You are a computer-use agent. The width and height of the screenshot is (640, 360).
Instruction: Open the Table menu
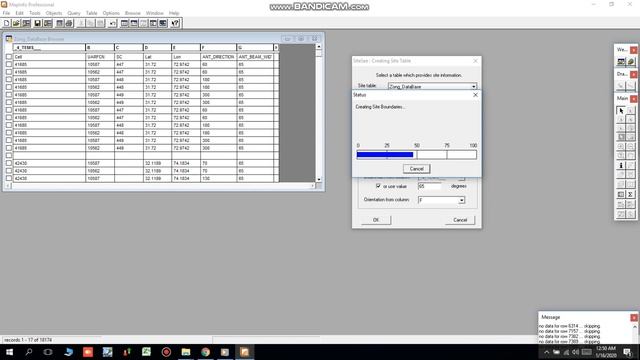(x=91, y=13)
